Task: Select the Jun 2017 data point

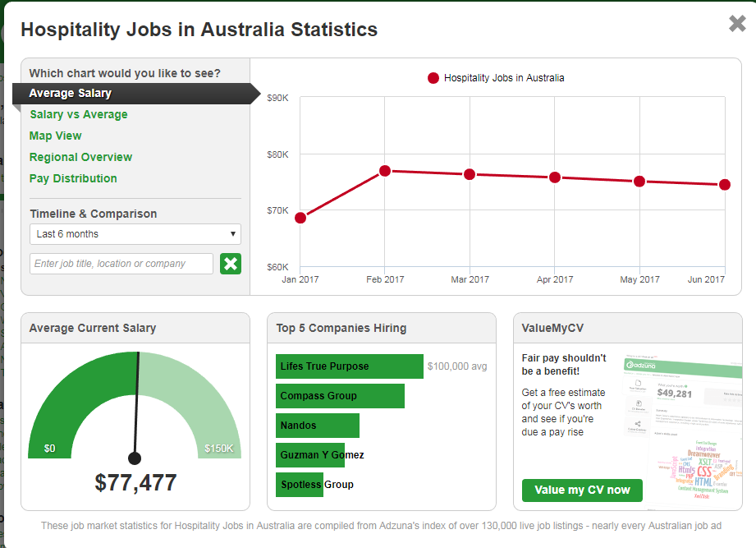Action: tap(725, 185)
